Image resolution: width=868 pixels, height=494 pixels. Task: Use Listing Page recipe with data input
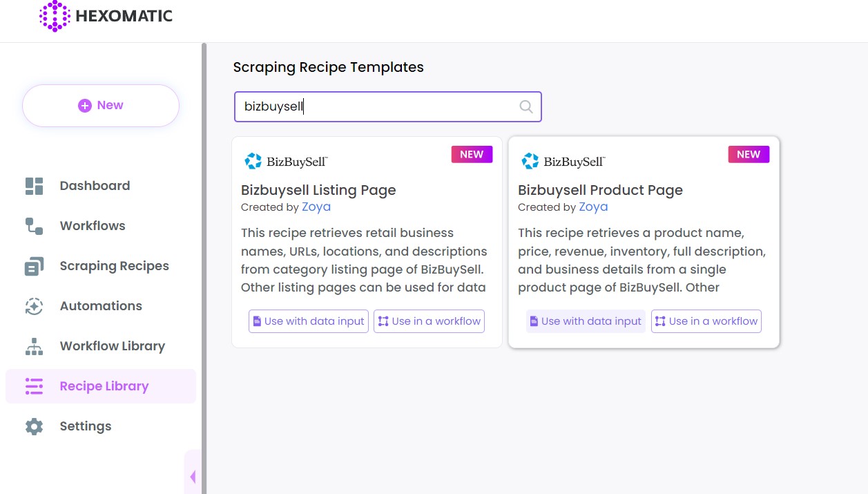tap(309, 321)
